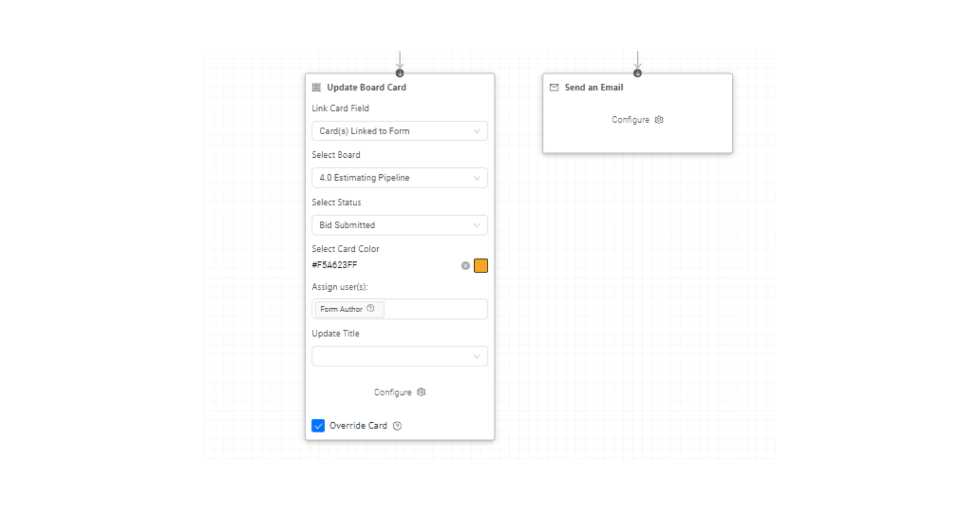Open the Select Board dropdown
This screenshot has width=980, height=513.
(x=400, y=178)
